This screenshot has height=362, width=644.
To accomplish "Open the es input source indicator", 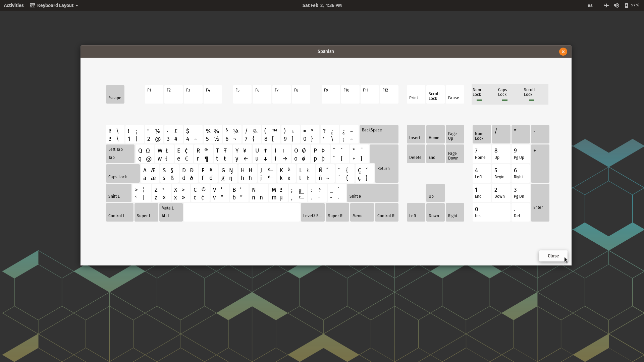I will pyautogui.click(x=590, y=5).
